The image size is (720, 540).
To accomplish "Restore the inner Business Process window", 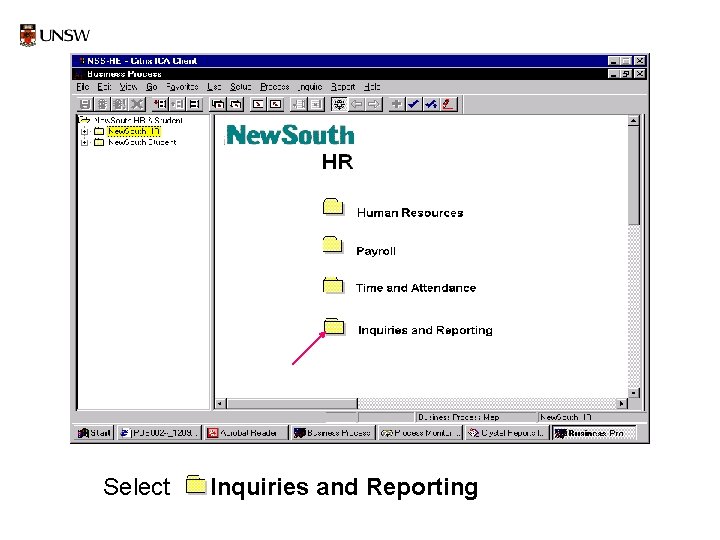I will coord(626,74).
